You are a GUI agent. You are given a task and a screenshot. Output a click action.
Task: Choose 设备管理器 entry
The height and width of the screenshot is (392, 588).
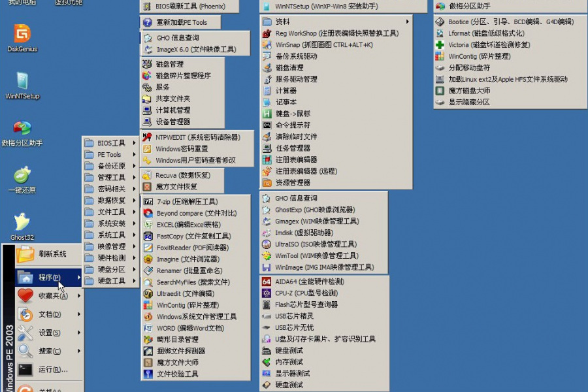point(182,122)
